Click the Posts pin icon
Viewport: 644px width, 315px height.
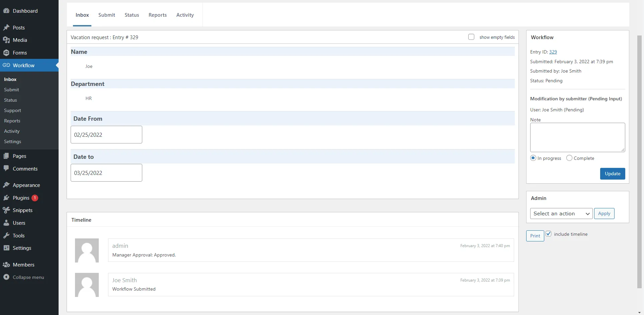point(6,27)
